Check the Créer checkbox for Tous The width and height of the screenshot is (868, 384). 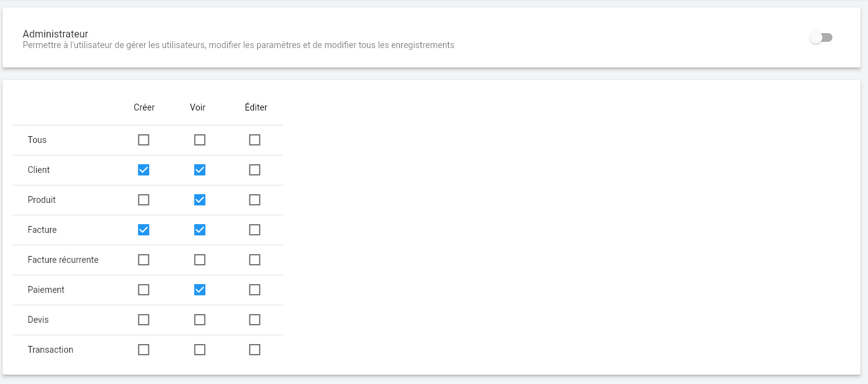(144, 140)
